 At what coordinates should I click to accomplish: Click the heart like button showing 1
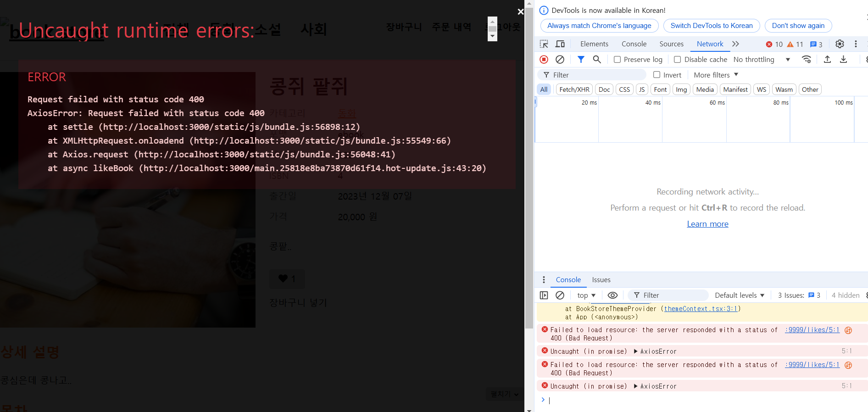pos(287,278)
